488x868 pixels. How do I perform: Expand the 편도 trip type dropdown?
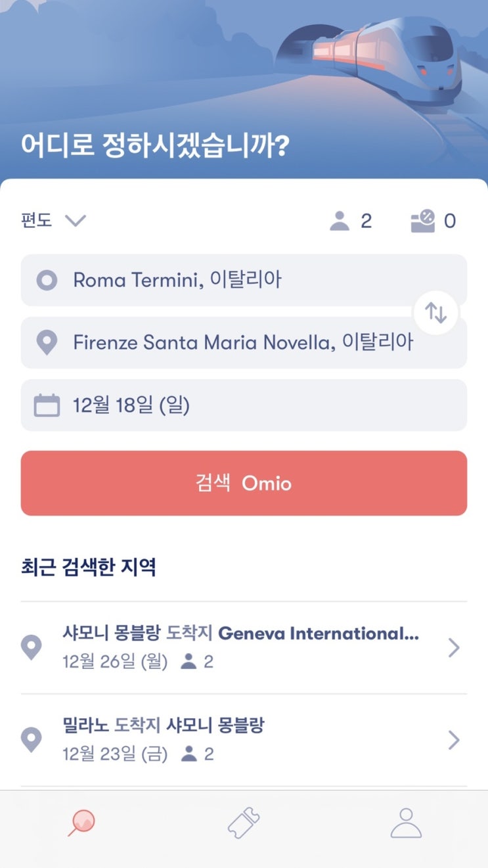[53, 220]
